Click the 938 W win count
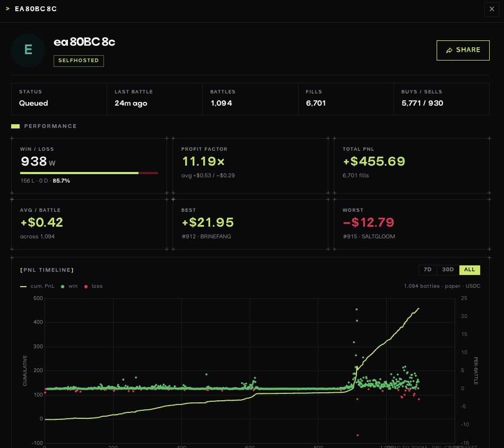The height and width of the screenshot is (448, 504). coord(38,161)
